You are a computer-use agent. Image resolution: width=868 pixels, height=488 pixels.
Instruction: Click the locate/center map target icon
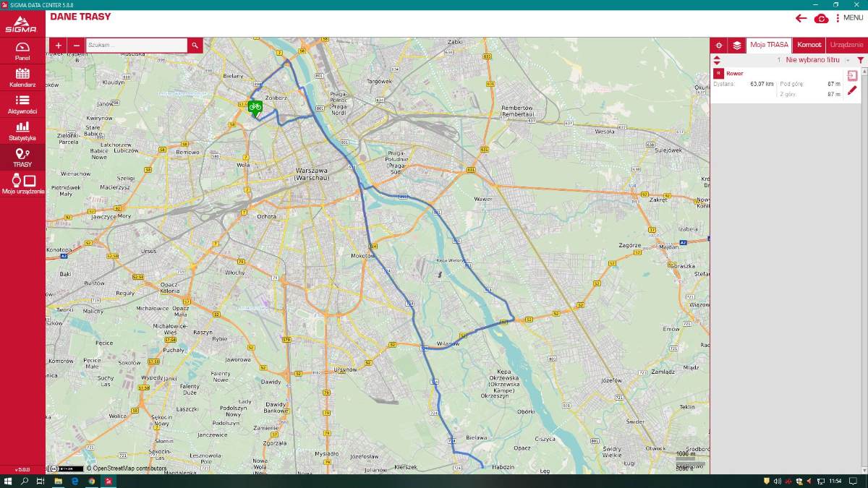[x=719, y=45]
